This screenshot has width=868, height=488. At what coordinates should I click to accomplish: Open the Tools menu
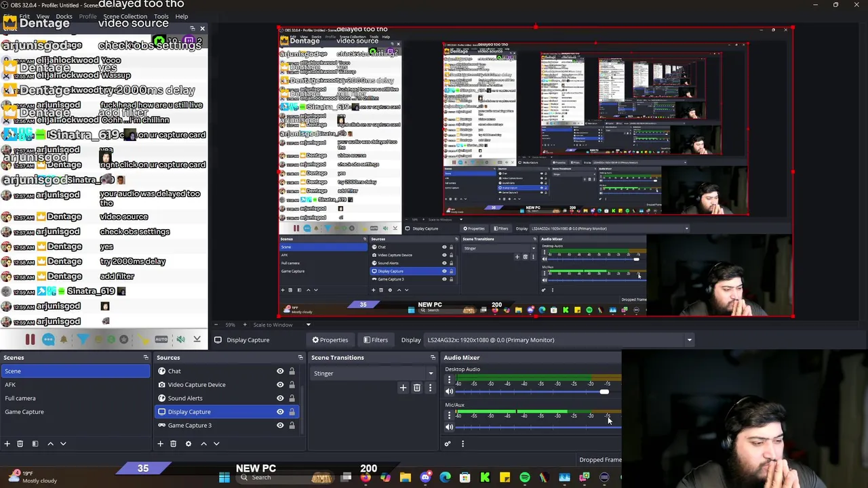coord(161,16)
